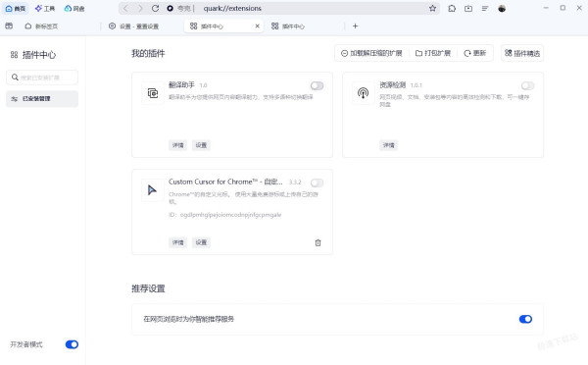Go forward to next page
The width and height of the screenshot is (588, 365).
tap(140, 8)
